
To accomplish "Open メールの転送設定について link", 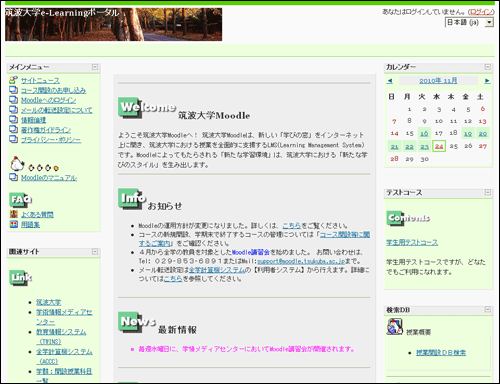I will point(57,110).
